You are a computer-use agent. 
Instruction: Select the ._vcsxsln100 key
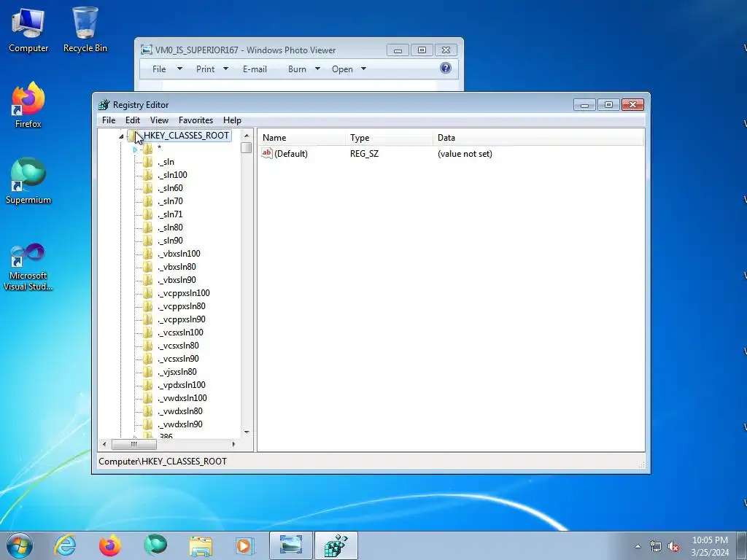(x=181, y=332)
